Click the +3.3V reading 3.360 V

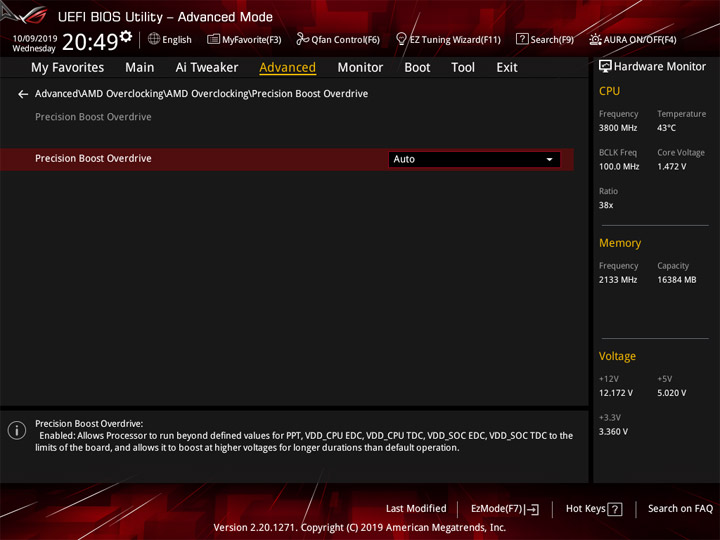click(x=613, y=432)
